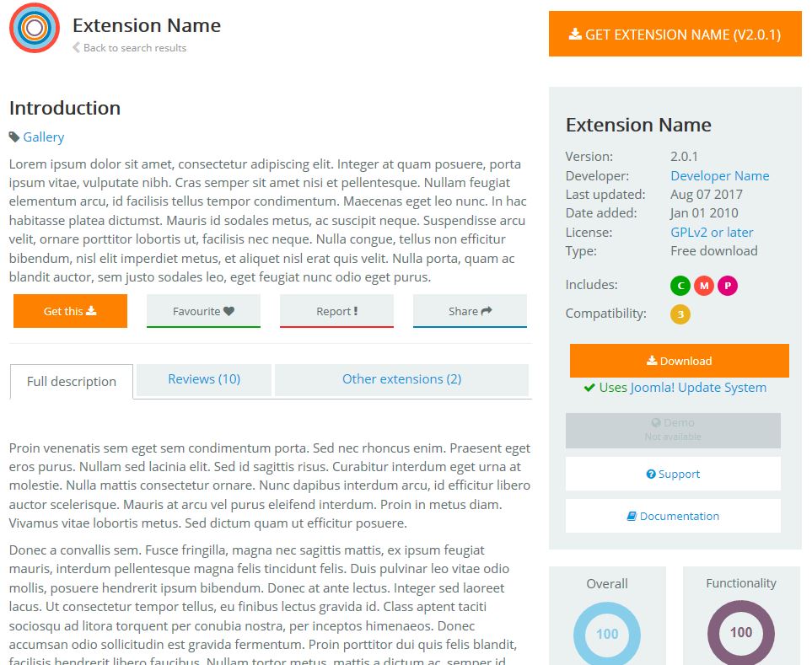Open the Documentation button
Image resolution: width=812 pixels, height=665 pixels.
[x=673, y=516]
